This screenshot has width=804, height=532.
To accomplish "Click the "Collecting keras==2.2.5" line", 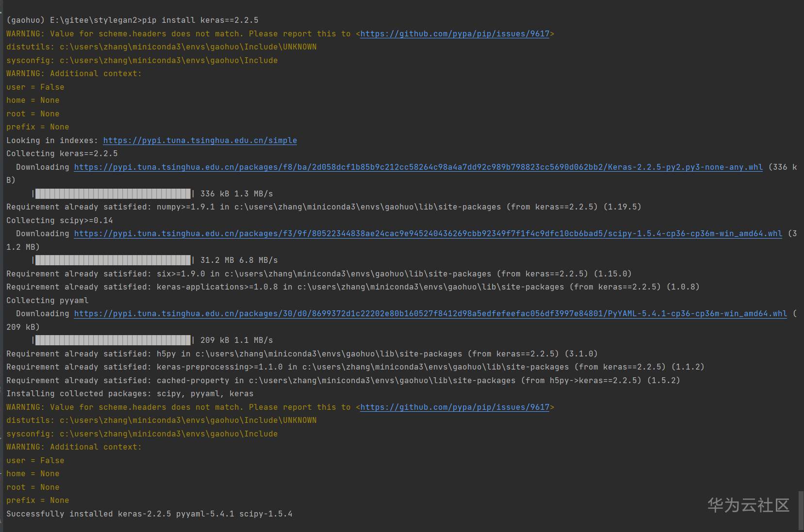I will [x=62, y=154].
